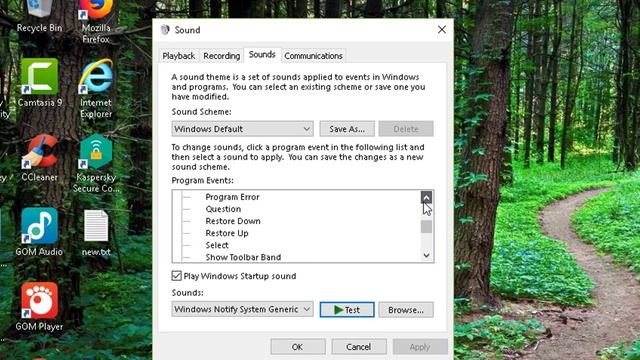Select the Camtasia 9 desktop icon

point(40,83)
